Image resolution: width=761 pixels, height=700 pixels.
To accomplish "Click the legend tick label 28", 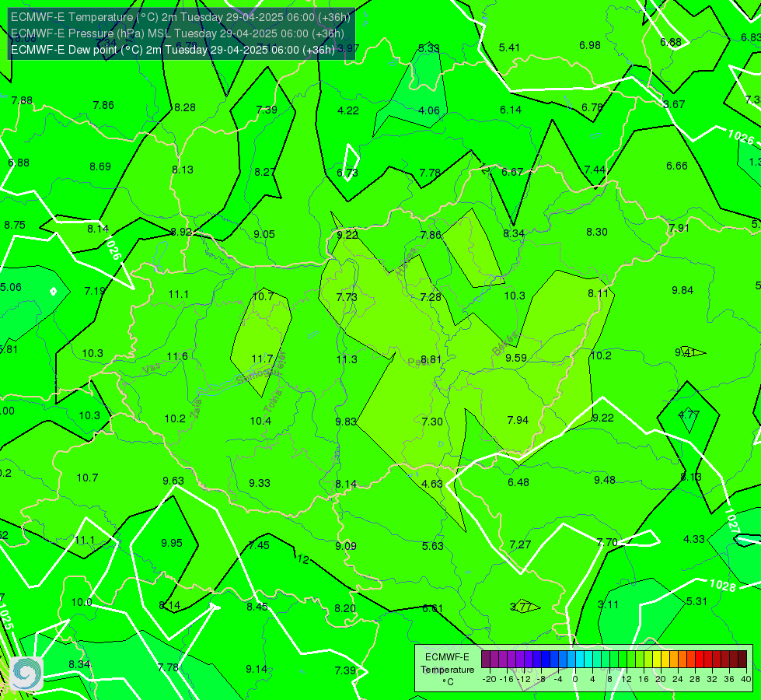I will 694,679.
